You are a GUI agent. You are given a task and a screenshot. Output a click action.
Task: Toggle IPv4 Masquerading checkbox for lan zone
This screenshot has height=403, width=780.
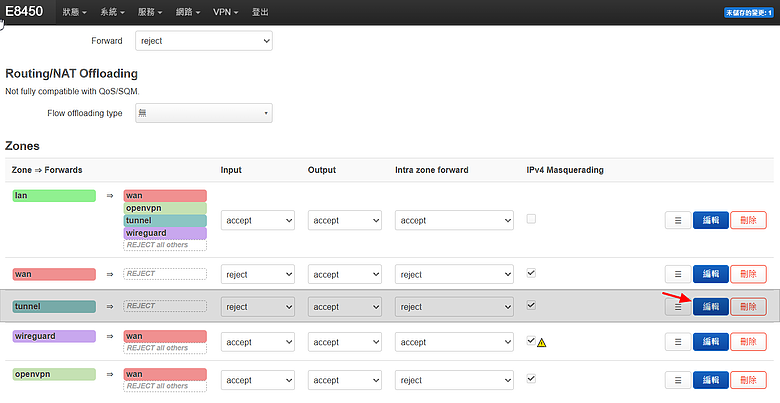(531, 218)
